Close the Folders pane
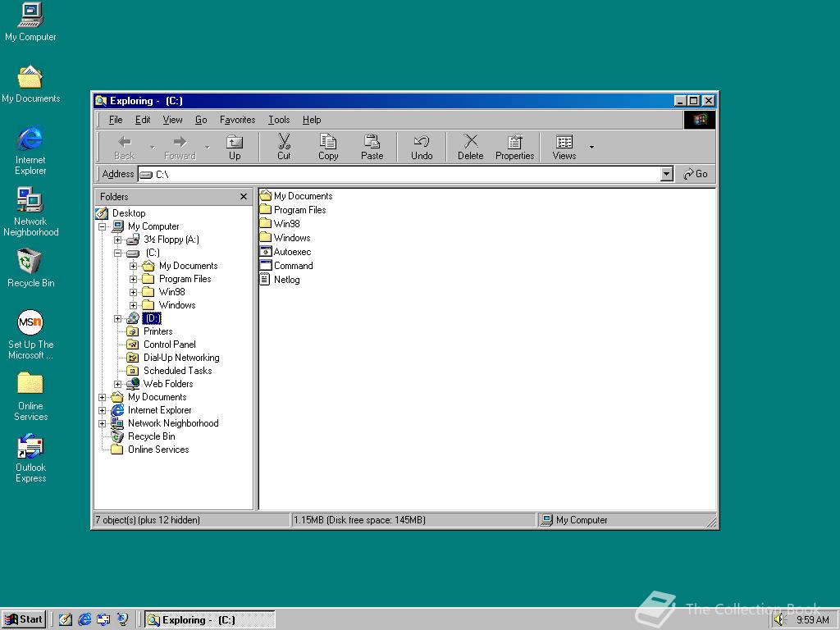Viewport: 840px width, 630px height. 243,197
